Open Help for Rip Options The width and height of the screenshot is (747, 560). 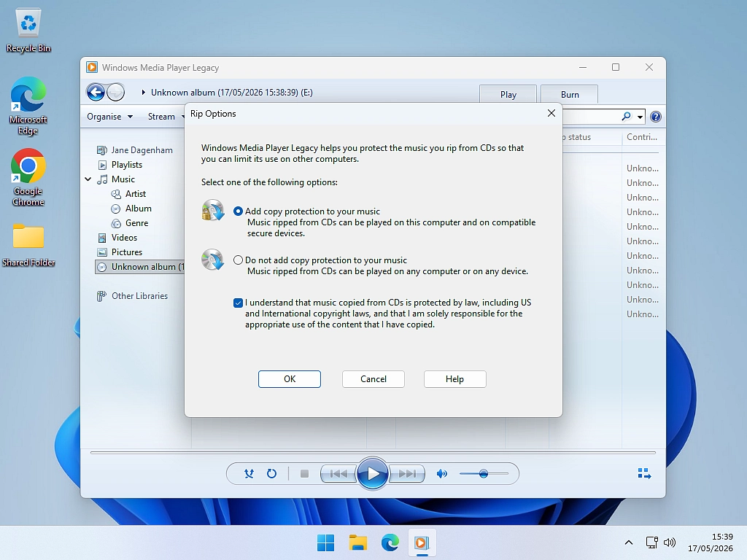pos(455,379)
